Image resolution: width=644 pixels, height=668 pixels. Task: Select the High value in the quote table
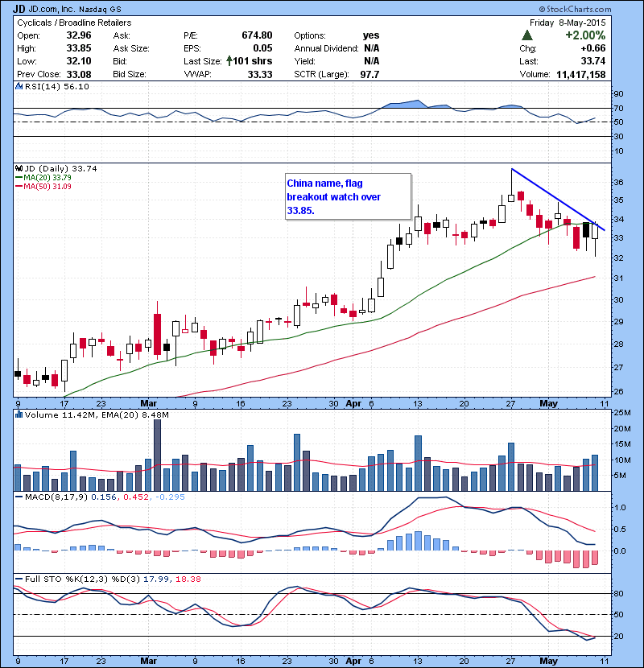tap(79, 48)
